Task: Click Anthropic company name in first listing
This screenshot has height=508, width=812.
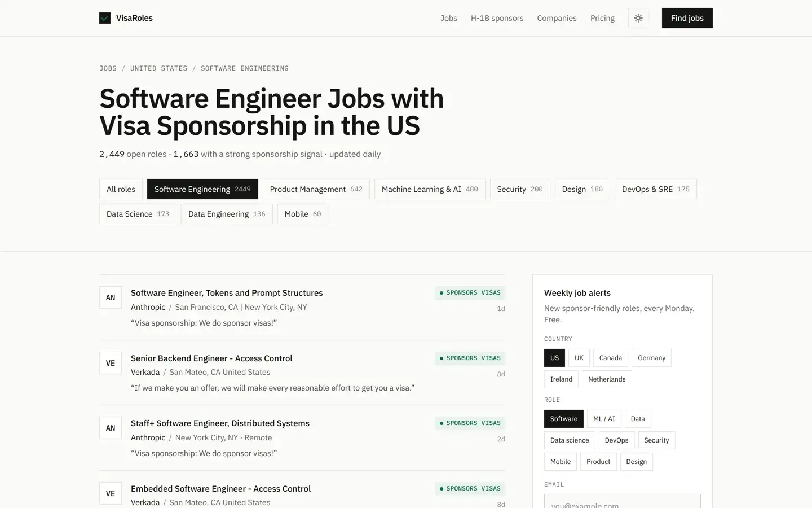Action: pos(148,307)
